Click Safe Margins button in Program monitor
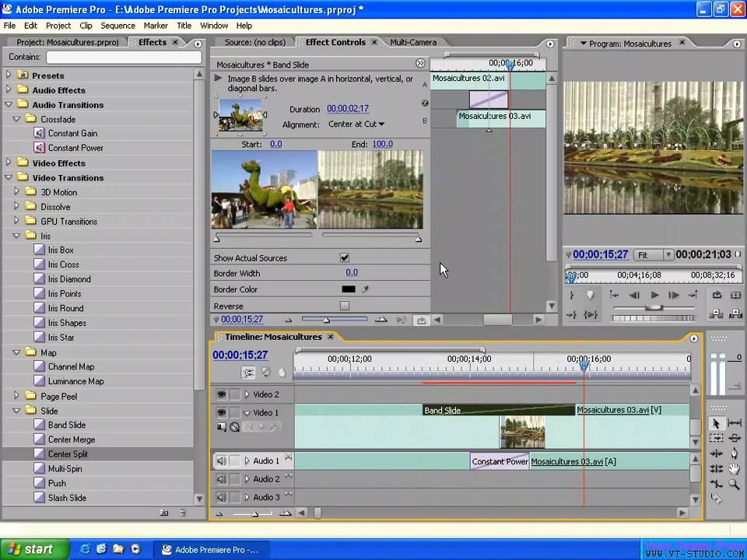Image resolution: width=747 pixels, height=560 pixels. point(735,296)
